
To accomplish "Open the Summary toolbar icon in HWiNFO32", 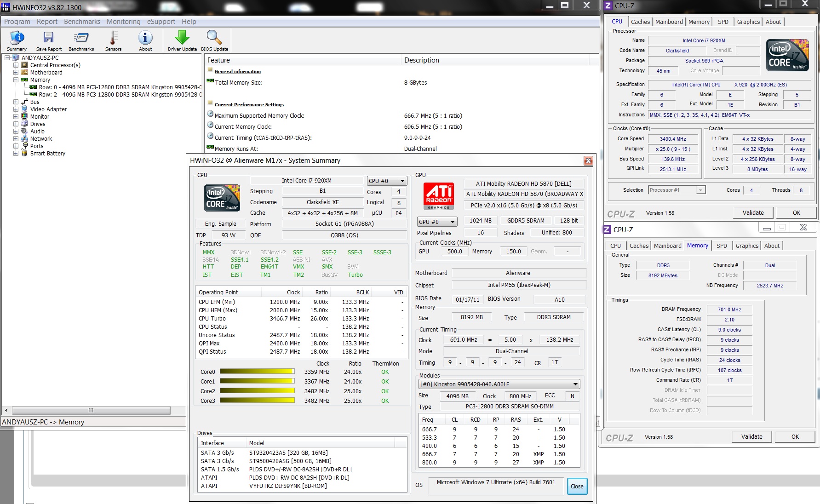I will [17, 40].
